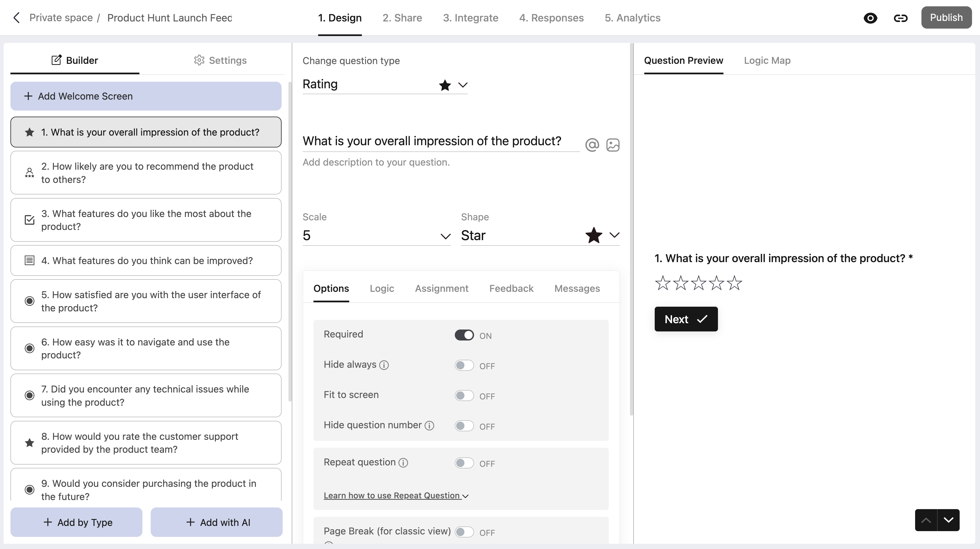Screen dimensions: 980x549
Task: Copy the survey link with the chain icon
Action: (901, 18)
